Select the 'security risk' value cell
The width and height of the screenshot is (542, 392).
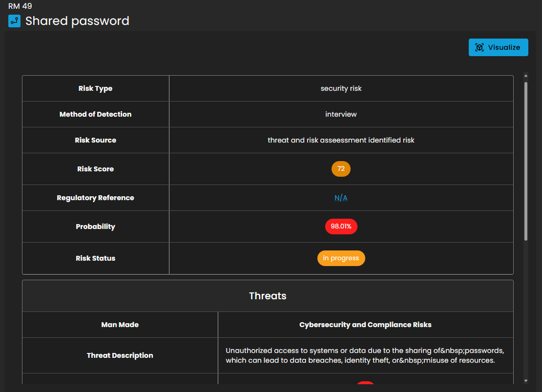(x=341, y=88)
